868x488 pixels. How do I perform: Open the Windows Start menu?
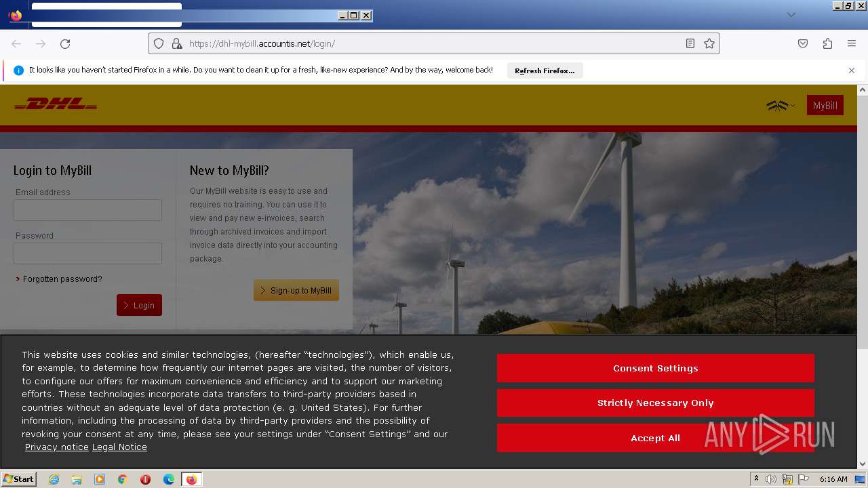[18, 479]
